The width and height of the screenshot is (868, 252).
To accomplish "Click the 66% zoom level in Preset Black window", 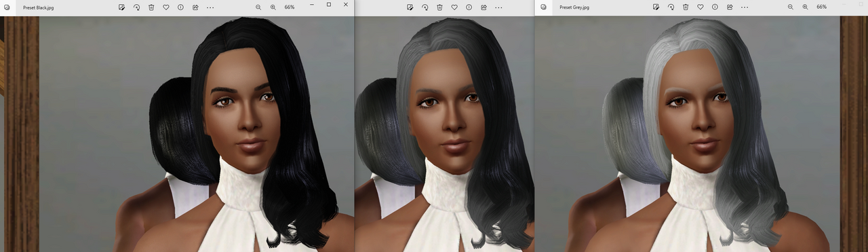I will 290,7.
